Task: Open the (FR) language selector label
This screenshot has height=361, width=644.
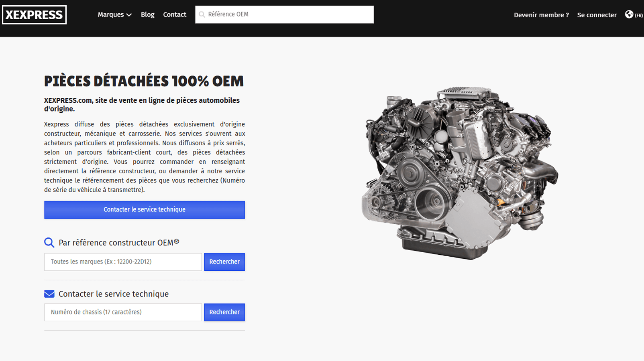Action: pyautogui.click(x=638, y=16)
